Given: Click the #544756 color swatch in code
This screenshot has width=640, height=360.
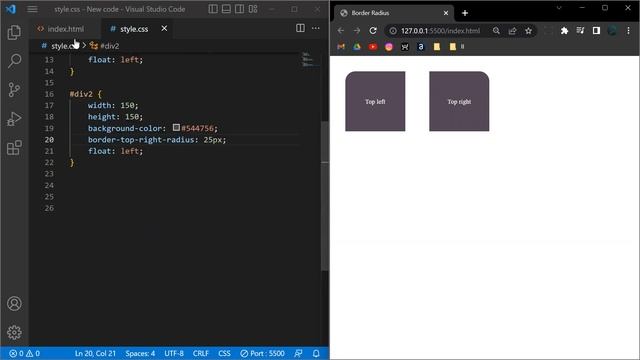Looking at the screenshot, I should tap(176, 128).
